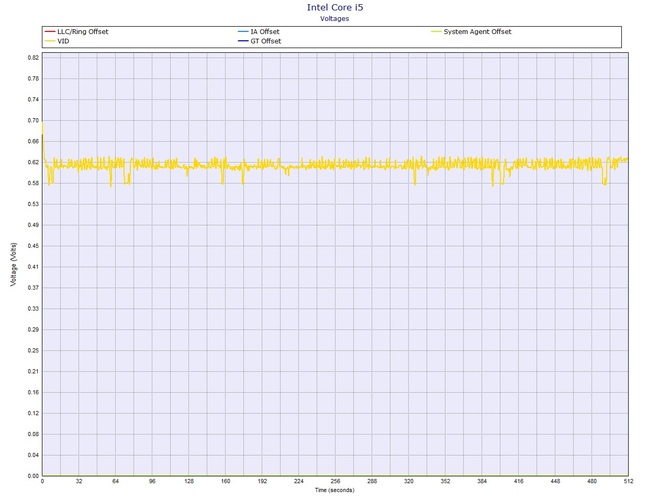Click the red LLC/Ring Offset legend line
Screen dimensions: 670x502
point(50,32)
